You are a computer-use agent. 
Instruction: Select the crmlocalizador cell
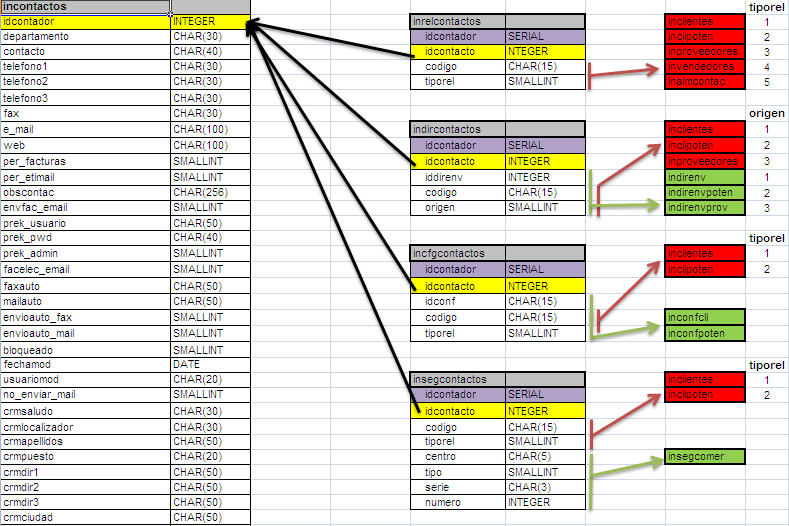tap(85, 427)
